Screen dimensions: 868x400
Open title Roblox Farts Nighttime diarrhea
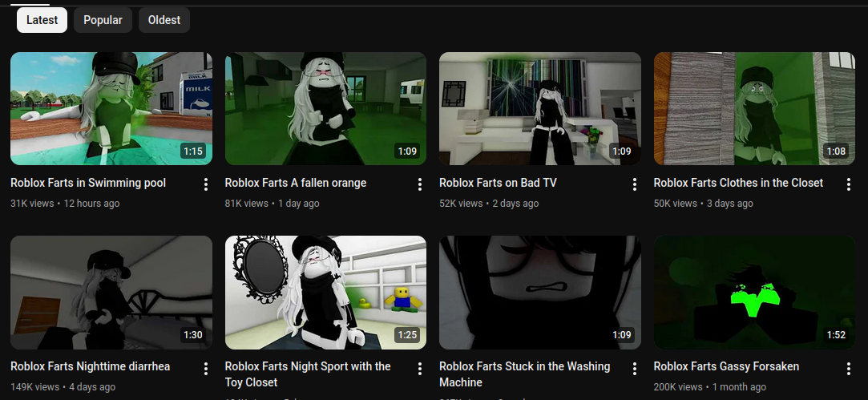coord(90,366)
